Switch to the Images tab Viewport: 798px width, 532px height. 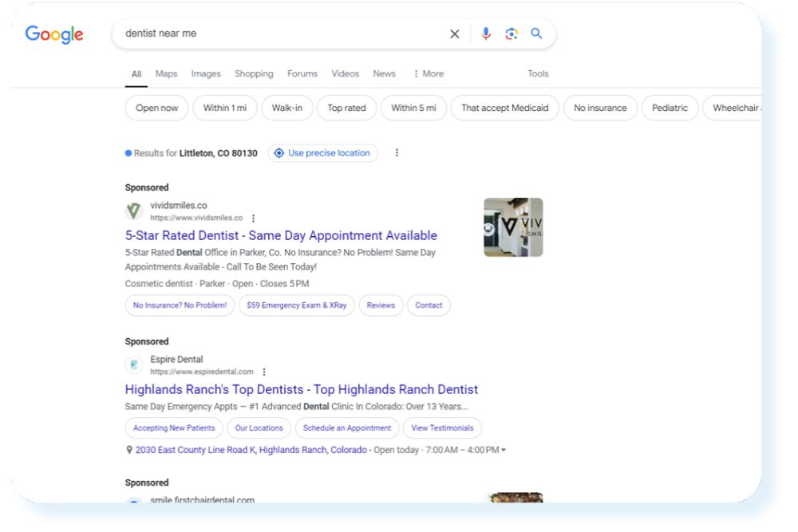tap(206, 73)
